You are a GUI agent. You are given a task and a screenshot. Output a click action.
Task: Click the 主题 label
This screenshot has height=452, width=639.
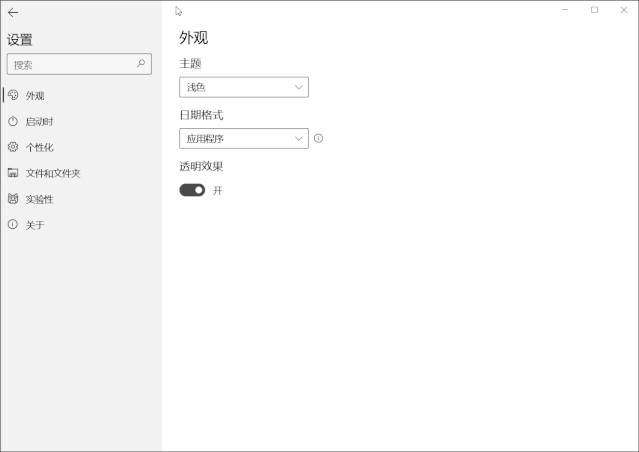pos(190,63)
